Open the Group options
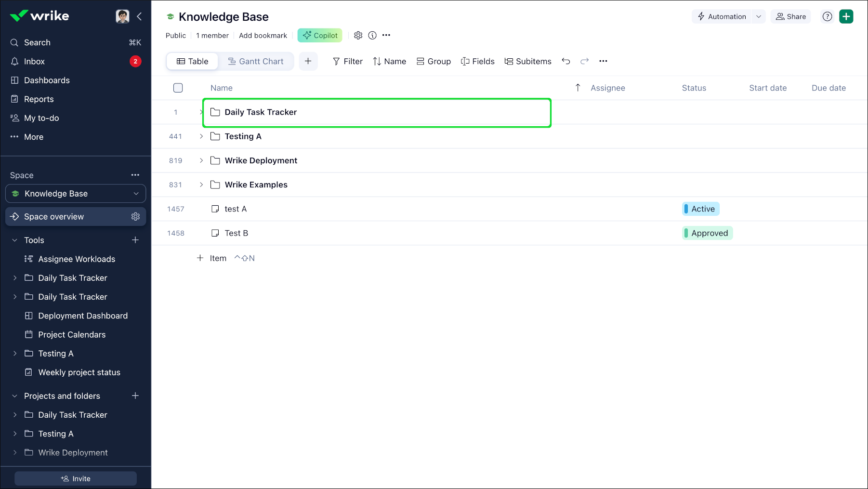868x489 pixels. pos(434,61)
